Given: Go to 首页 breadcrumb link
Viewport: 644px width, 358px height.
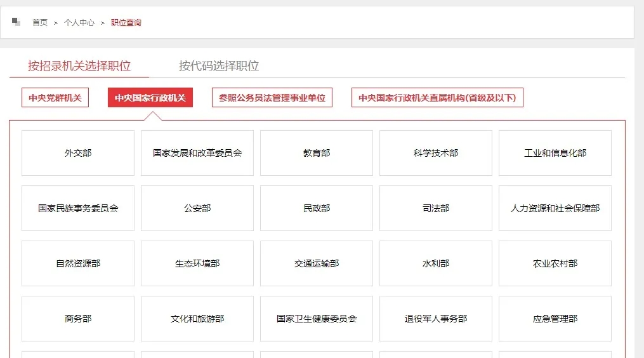Looking at the screenshot, I should point(40,23).
